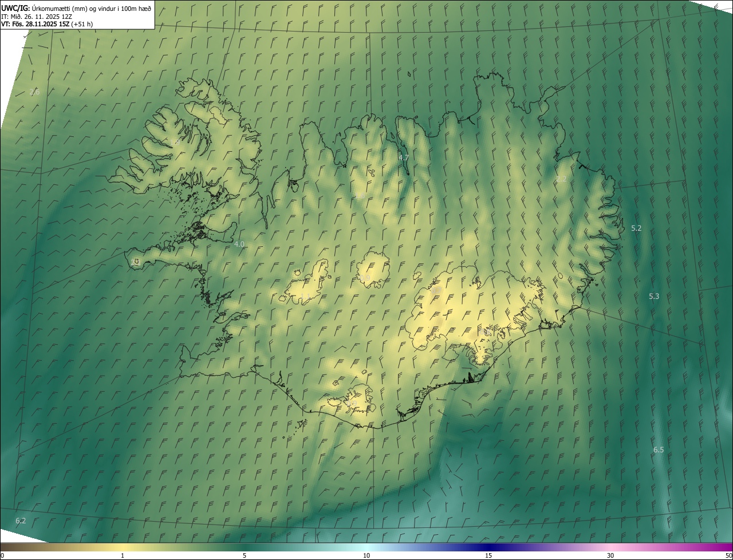Click the 'VT: Fös. 28.11.2025 15Z' line
Viewport: 733px width, 560px height.
click(x=47, y=24)
